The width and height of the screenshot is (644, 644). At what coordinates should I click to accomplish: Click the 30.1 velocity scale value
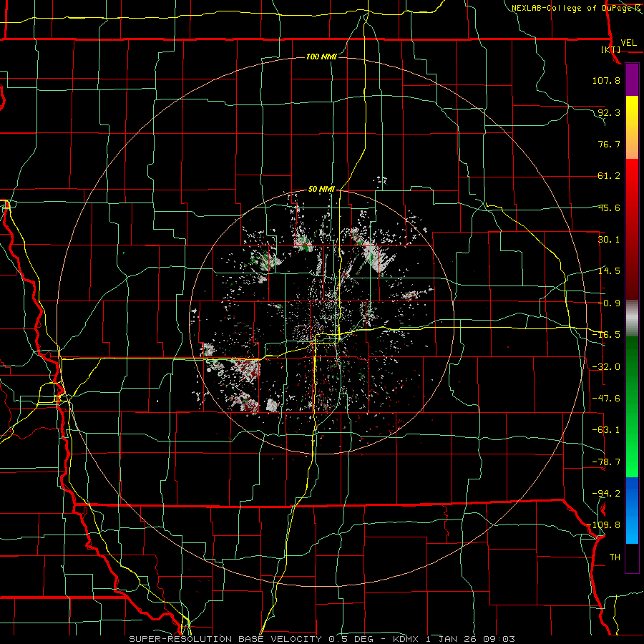click(609, 240)
